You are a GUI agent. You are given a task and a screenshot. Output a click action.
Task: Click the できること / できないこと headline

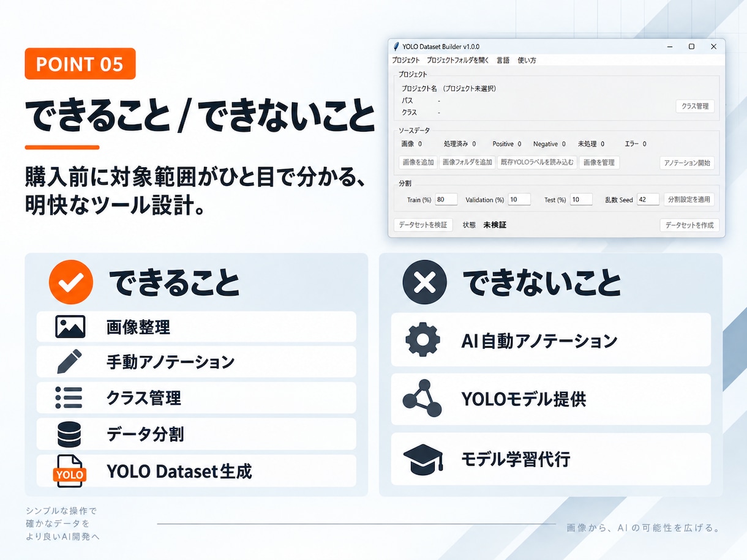click(200, 116)
